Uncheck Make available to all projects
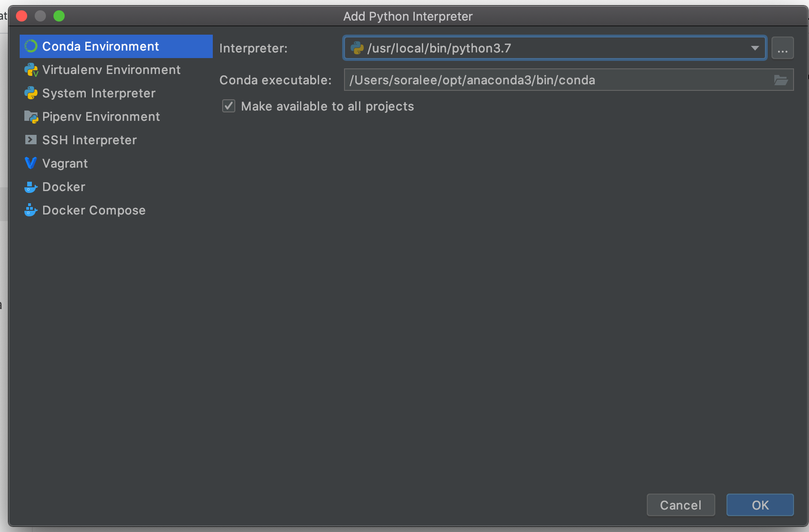This screenshot has width=809, height=532. click(x=229, y=106)
